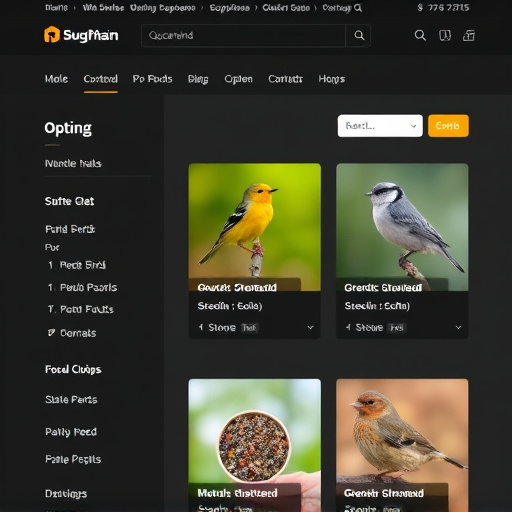Open the Hons navigation tab
The width and height of the screenshot is (512, 512).
point(331,79)
